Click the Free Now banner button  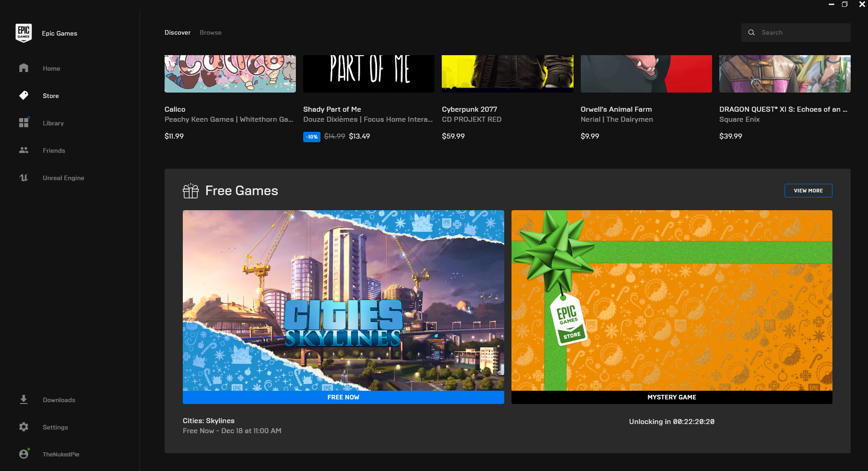pos(343,397)
